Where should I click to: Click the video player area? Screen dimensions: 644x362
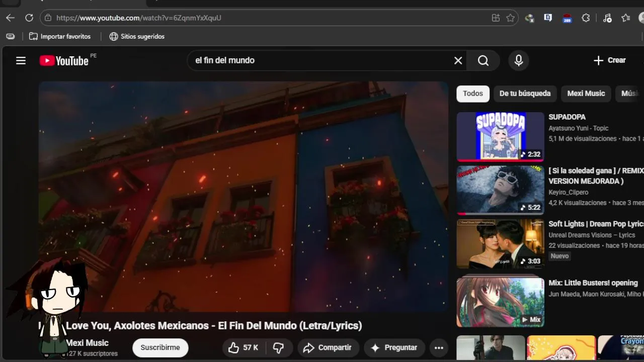point(244,197)
